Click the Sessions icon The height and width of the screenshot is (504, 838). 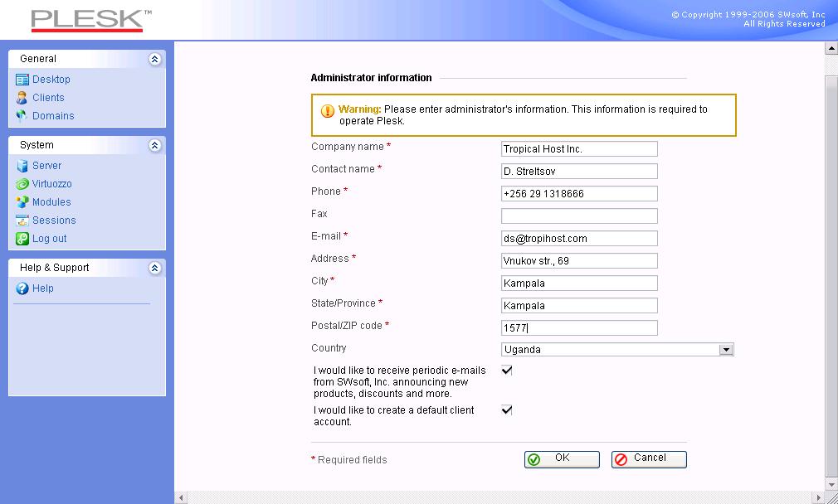click(x=22, y=220)
